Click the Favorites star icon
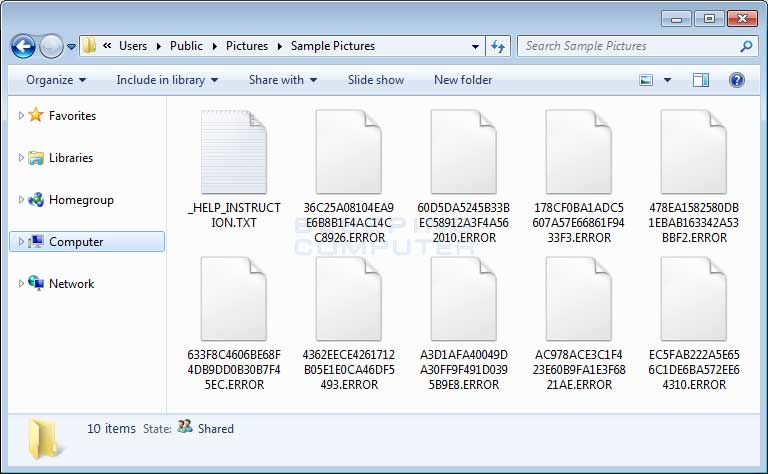The image size is (768, 474). tap(36, 115)
